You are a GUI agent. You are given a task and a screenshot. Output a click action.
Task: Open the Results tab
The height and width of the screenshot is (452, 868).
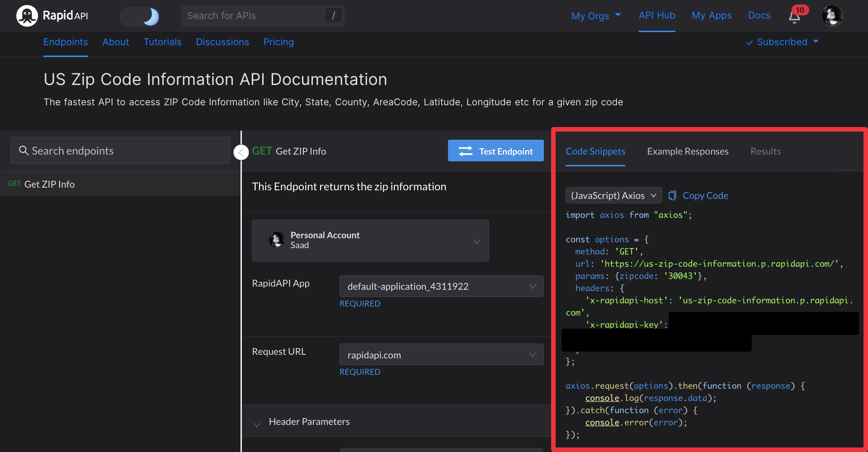(765, 151)
